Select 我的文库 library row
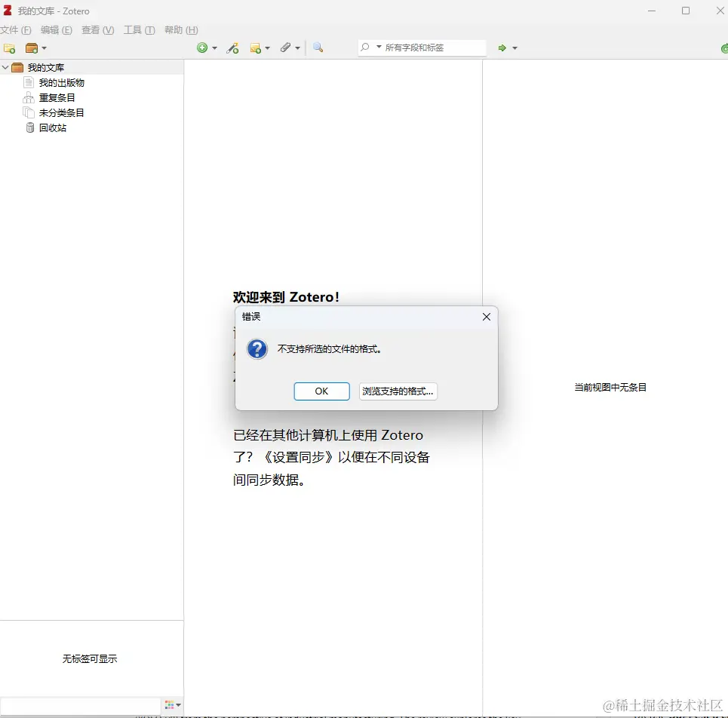Viewport: 728px width, 718px height. click(x=92, y=67)
